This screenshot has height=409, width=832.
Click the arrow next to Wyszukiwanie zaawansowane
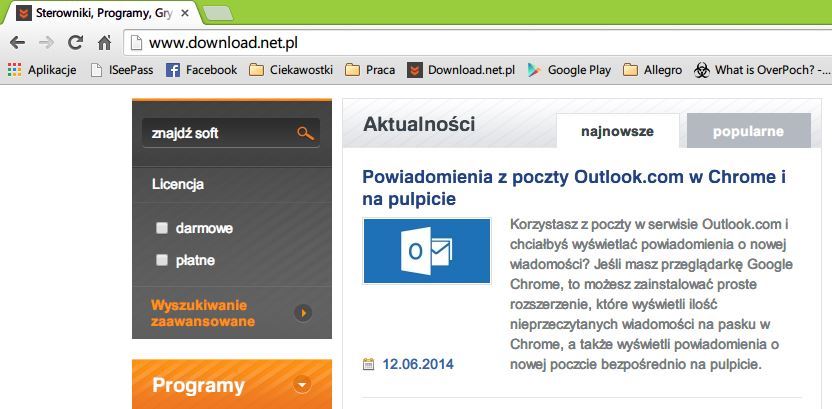click(303, 313)
